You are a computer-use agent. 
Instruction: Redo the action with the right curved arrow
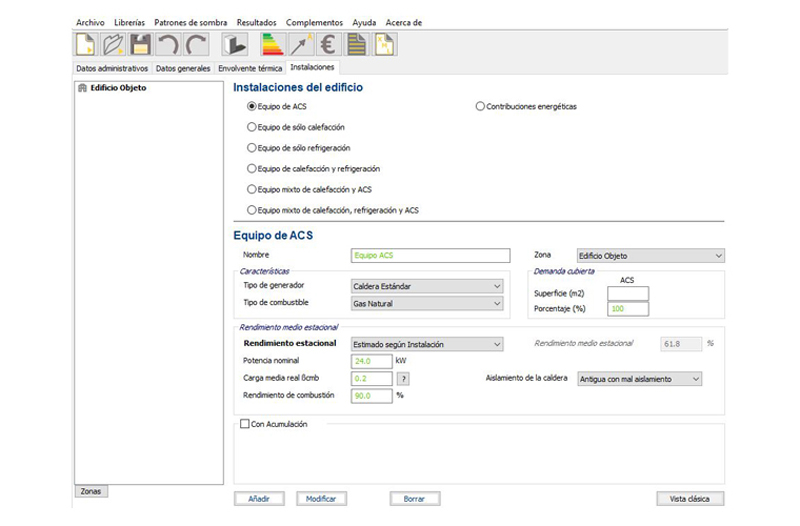(x=196, y=44)
